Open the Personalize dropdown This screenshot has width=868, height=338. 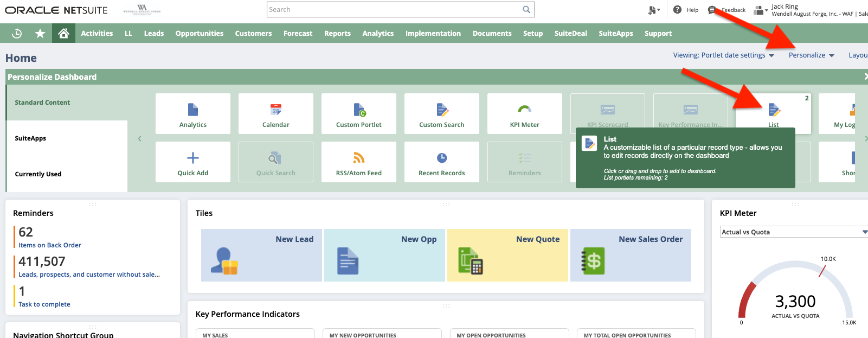click(811, 55)
